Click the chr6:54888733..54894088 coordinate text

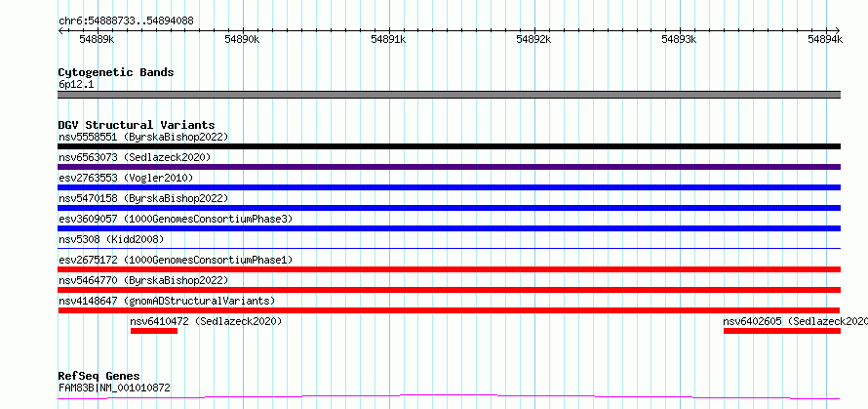[126, 21]
